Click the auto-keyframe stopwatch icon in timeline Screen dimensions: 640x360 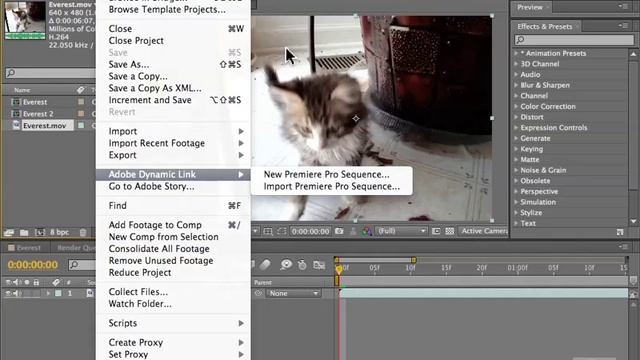point(302,265)
